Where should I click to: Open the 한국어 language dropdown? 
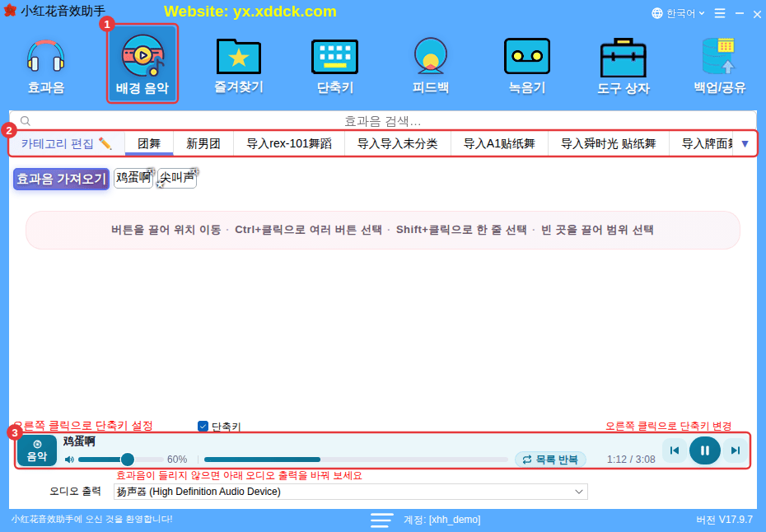(x=679, y=13)
